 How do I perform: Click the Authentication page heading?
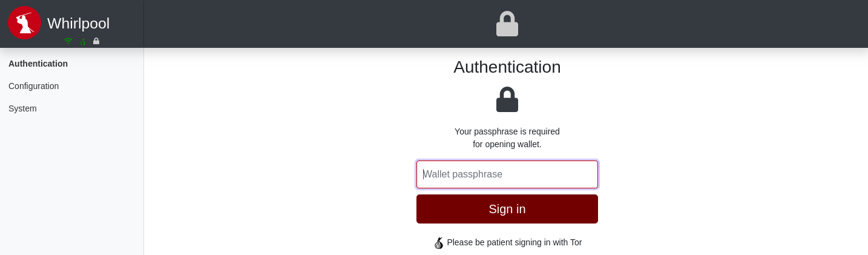tap(507, 67)
